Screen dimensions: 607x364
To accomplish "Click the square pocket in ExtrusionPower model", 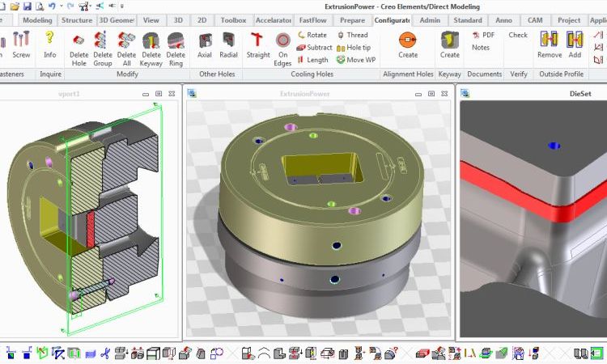I will [x=323, y=169].
